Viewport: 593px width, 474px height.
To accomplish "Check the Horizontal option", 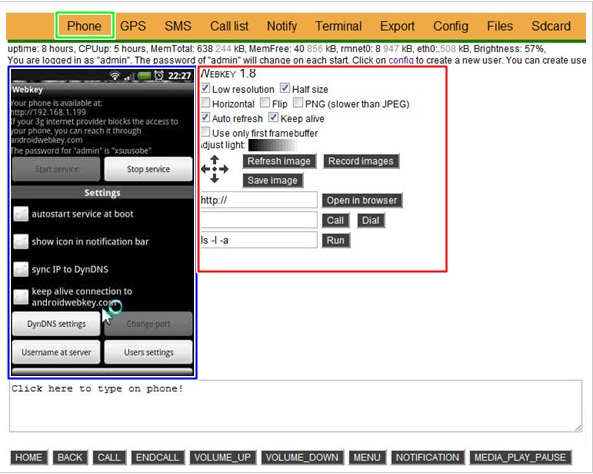I will [205, 103].
